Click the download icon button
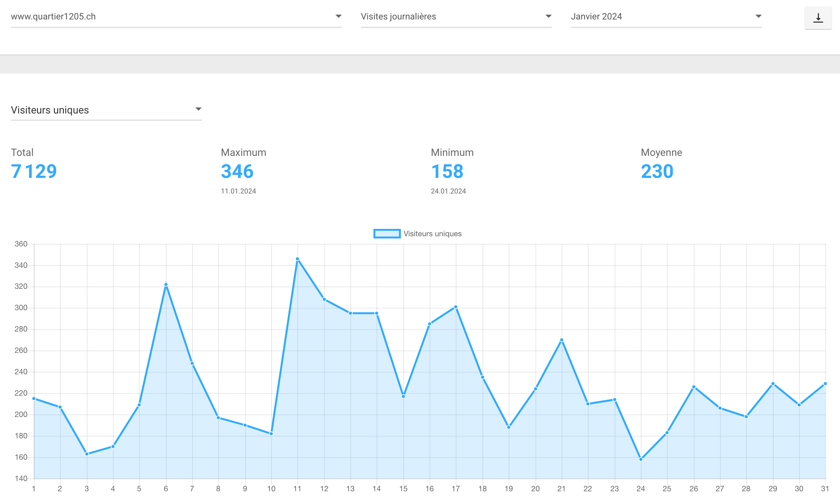Viewport: 840px width, 504px height. point(818,18)
